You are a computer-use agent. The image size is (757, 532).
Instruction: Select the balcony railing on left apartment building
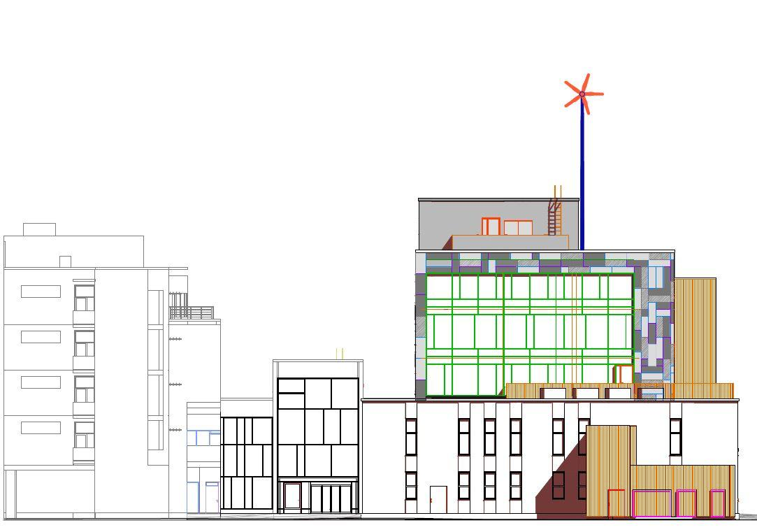(x=192, y=312)
